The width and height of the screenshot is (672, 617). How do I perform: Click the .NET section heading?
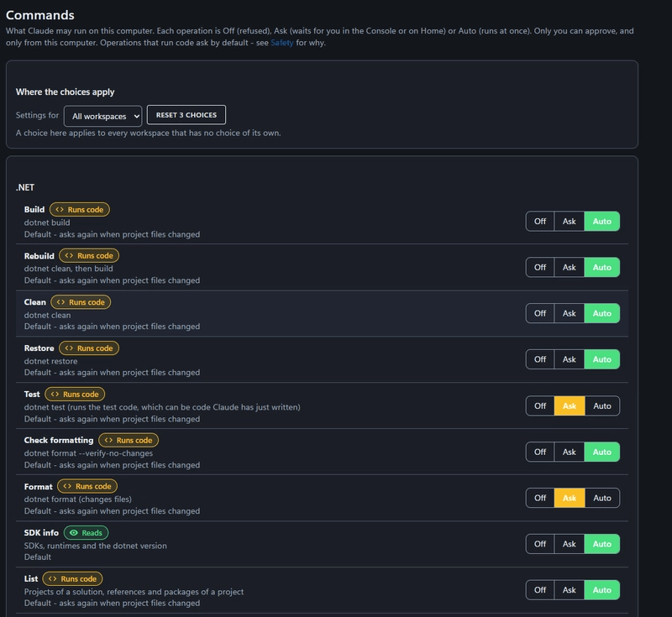[25, 187]
